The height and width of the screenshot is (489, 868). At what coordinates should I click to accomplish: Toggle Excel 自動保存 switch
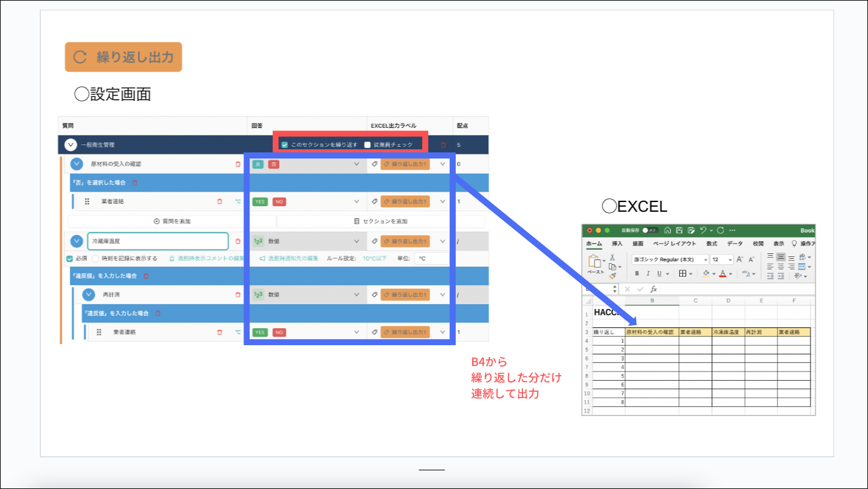[650, 231]
